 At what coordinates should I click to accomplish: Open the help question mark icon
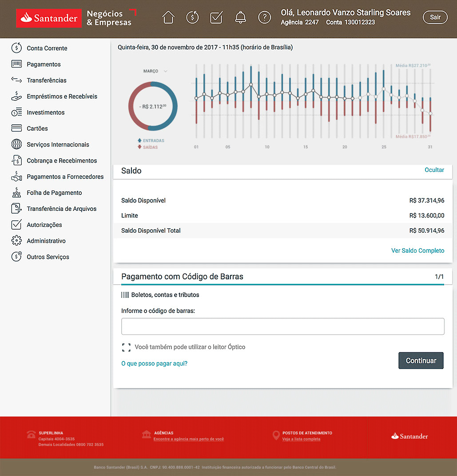coord(265,17)
